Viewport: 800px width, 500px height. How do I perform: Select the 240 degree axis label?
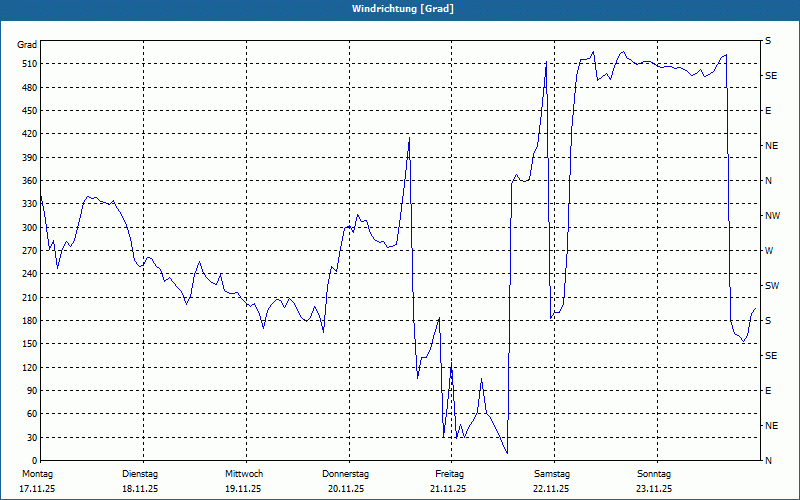click(30, 274)
